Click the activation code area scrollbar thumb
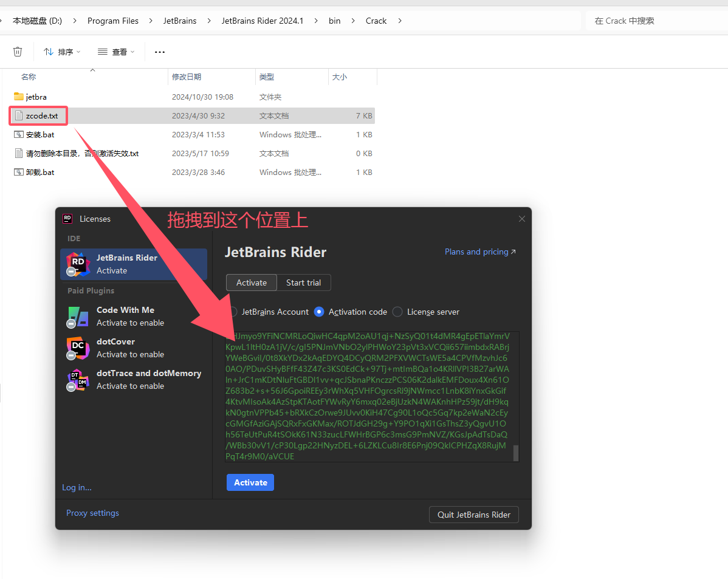 pos(516,453)
